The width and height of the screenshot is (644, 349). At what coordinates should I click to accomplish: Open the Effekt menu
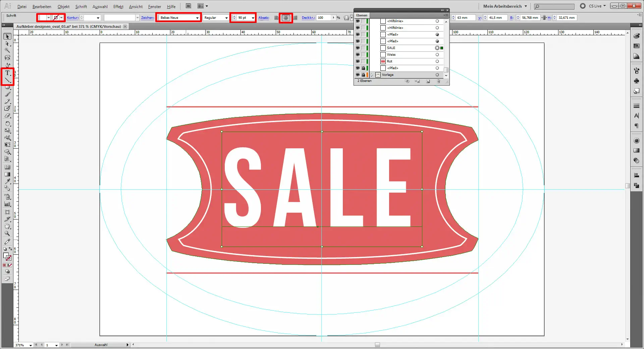pos(118,6)
